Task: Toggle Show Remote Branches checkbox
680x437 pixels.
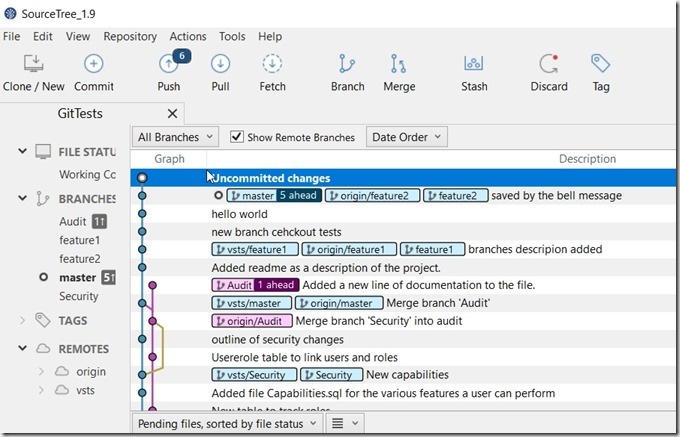Action: click(x=236, y=137)
